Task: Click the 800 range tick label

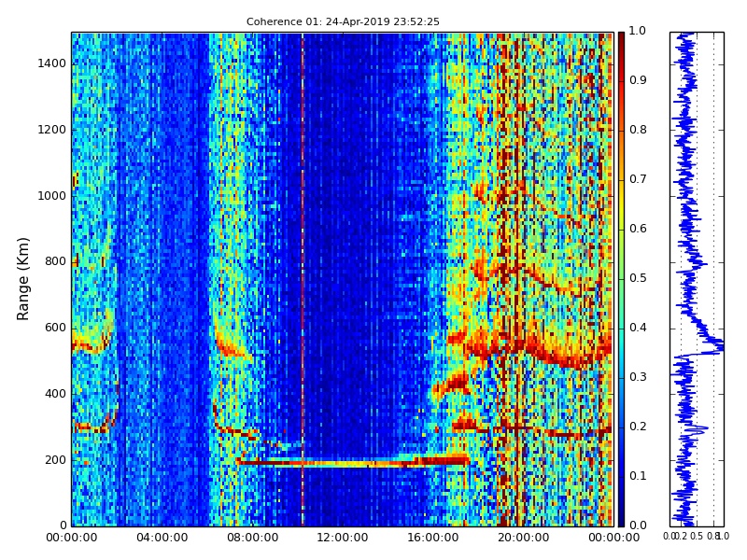Action: click(x=55, y=261)
